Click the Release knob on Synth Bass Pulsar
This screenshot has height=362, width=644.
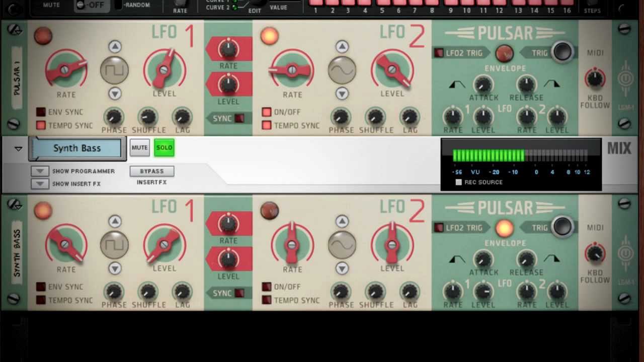pos(526,259)
